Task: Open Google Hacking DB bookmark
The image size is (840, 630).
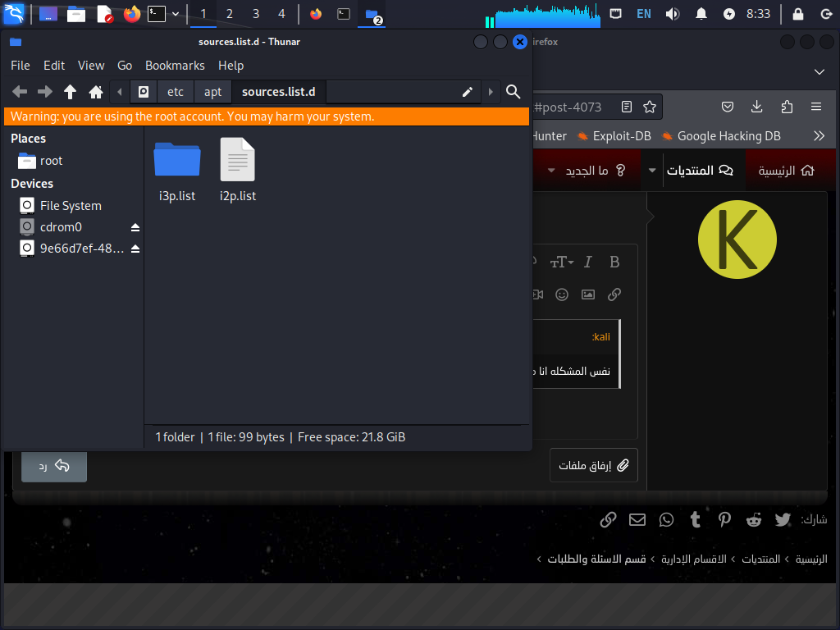Action: tap(721, 136)
